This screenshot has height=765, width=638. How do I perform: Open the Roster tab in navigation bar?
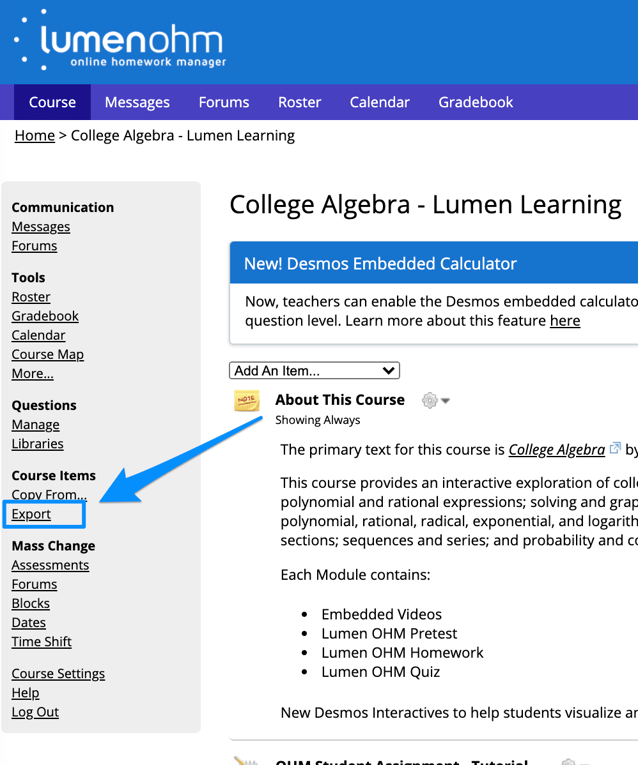299,102
